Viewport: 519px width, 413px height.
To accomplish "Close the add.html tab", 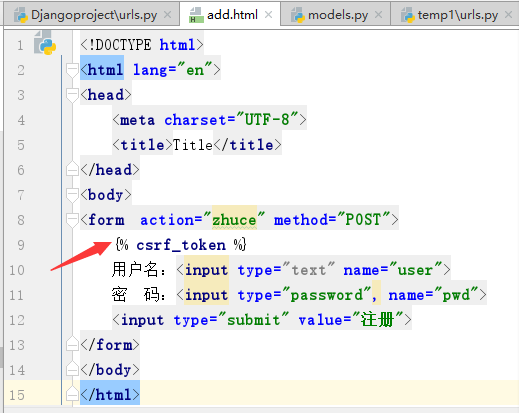I will point(268,15).
